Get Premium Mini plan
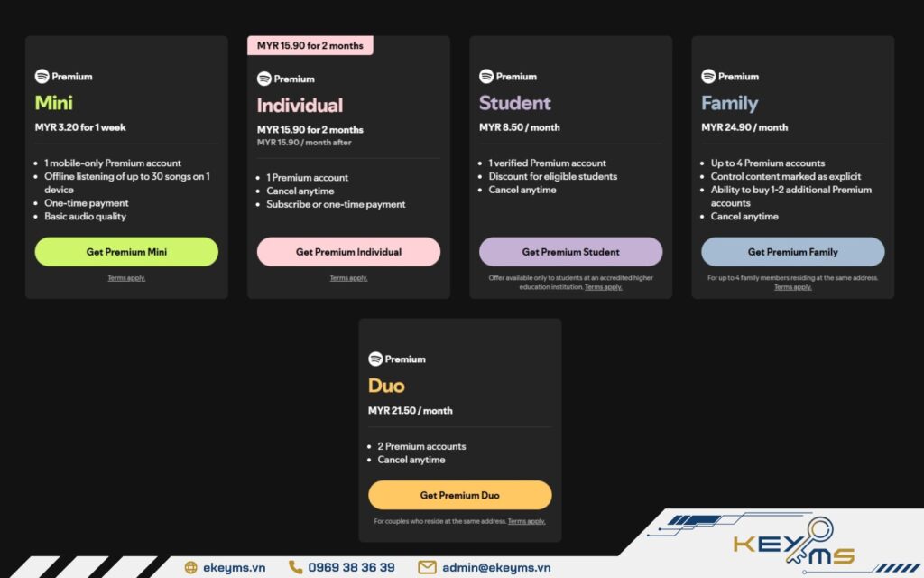The width and height of the screenshot is (924, 578). pos(126,252)
